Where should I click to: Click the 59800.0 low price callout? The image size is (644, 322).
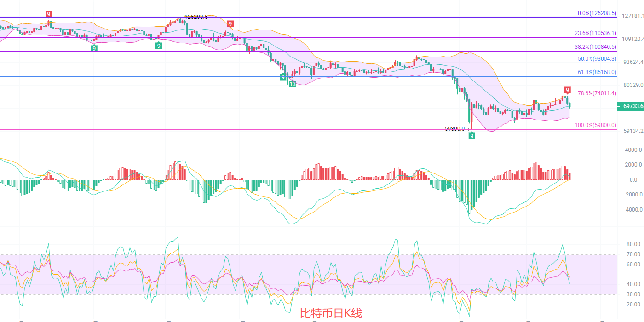(x=454, y=129)
